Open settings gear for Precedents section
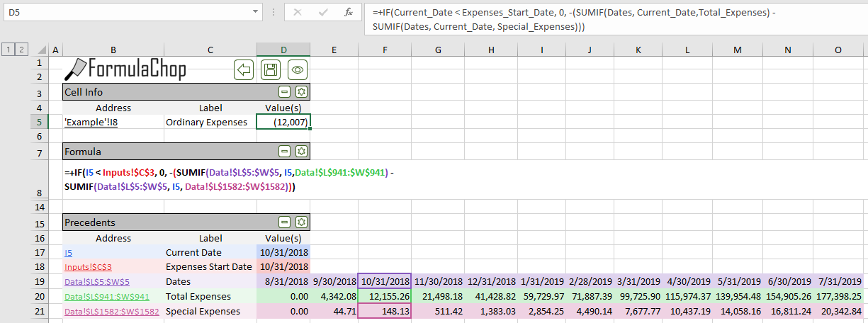Screen dimensions: 868x323 point(301,222)
